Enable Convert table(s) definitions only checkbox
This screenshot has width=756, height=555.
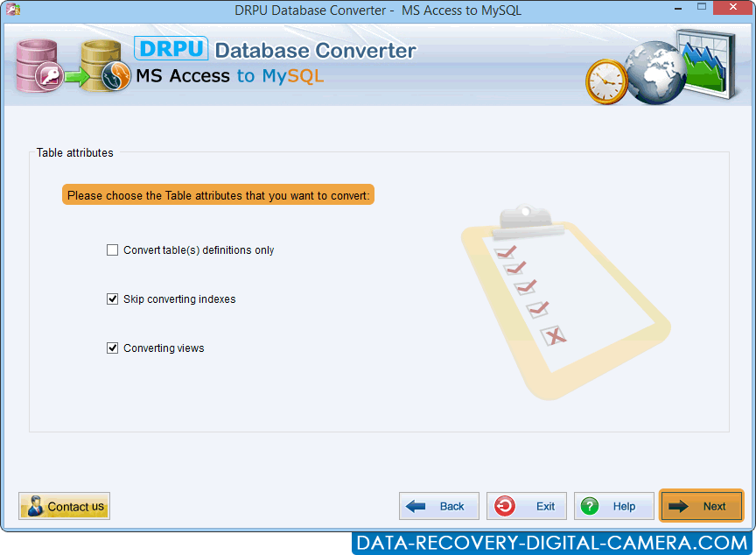click(x=112, y=250)
